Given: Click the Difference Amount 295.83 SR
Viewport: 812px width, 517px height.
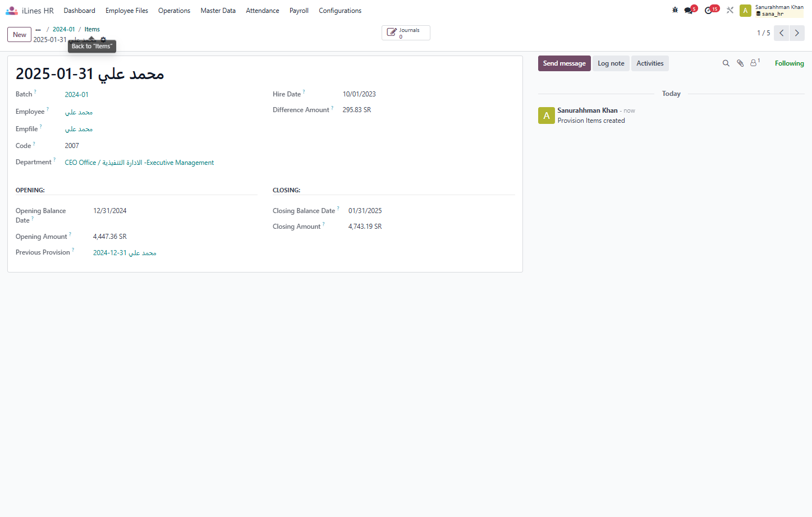Looking at the screenshot, I should coord(357,110).
